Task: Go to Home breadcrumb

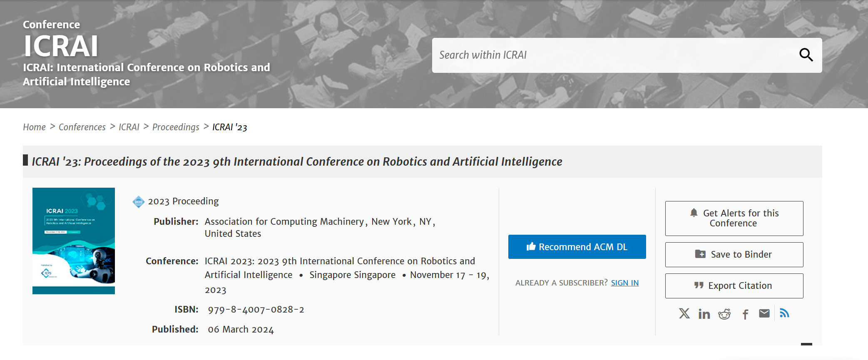Action: pos(34,127)
